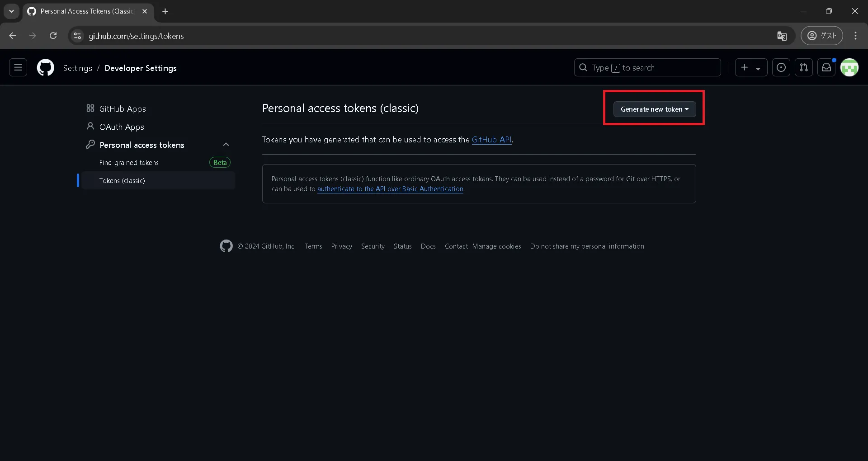Viewport: 868px width, 461px height.
Task: Focus the 'Type / to search' field
Action: 647,68
